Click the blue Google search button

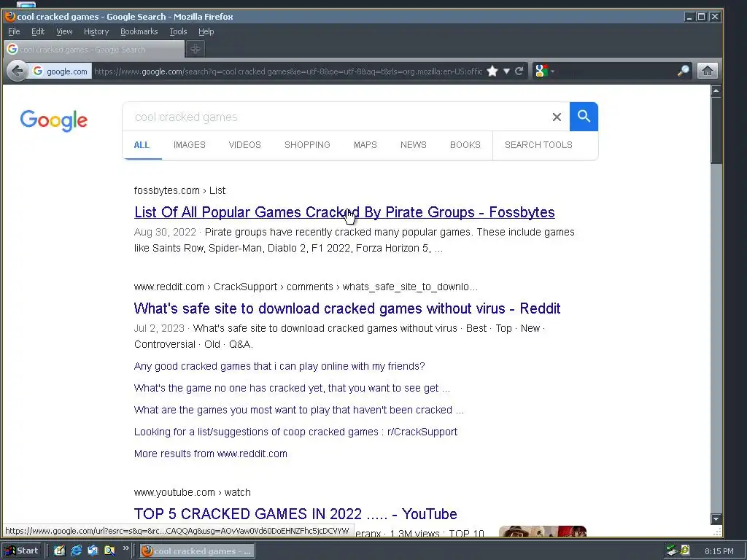coord(584,117)
